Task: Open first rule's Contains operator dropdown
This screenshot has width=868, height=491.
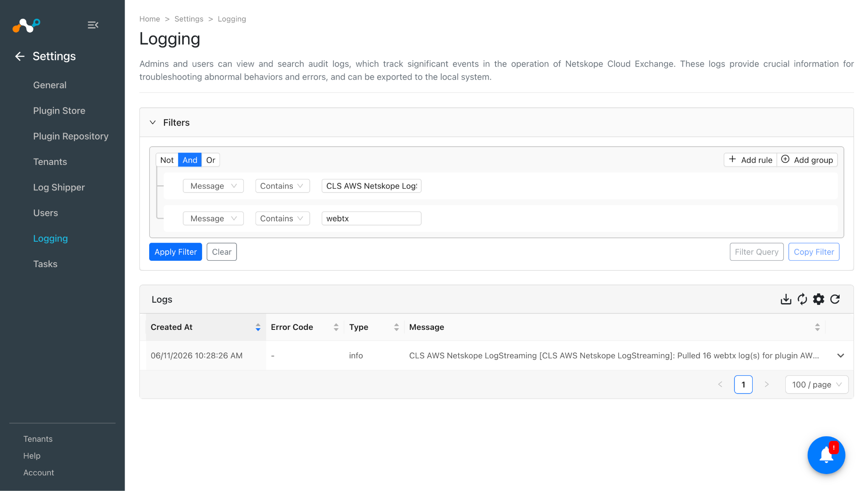Action: 282,186
